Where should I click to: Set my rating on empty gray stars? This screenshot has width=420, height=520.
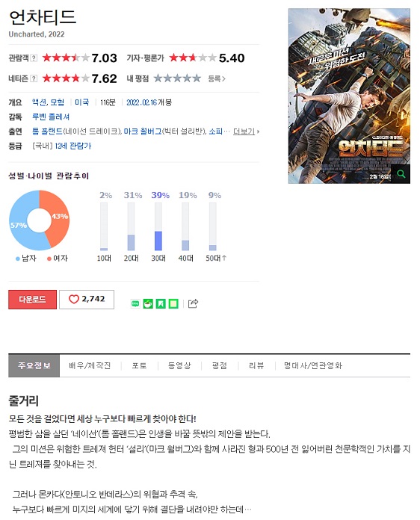[177, 78]
